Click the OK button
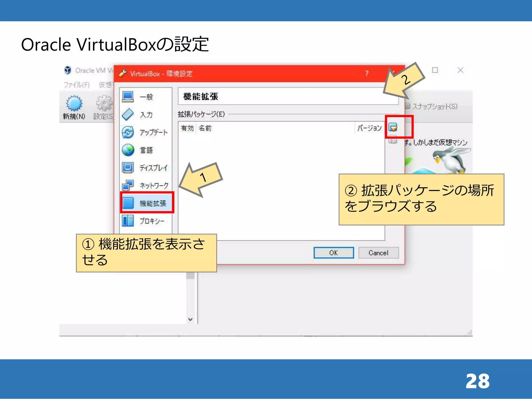 334,253
